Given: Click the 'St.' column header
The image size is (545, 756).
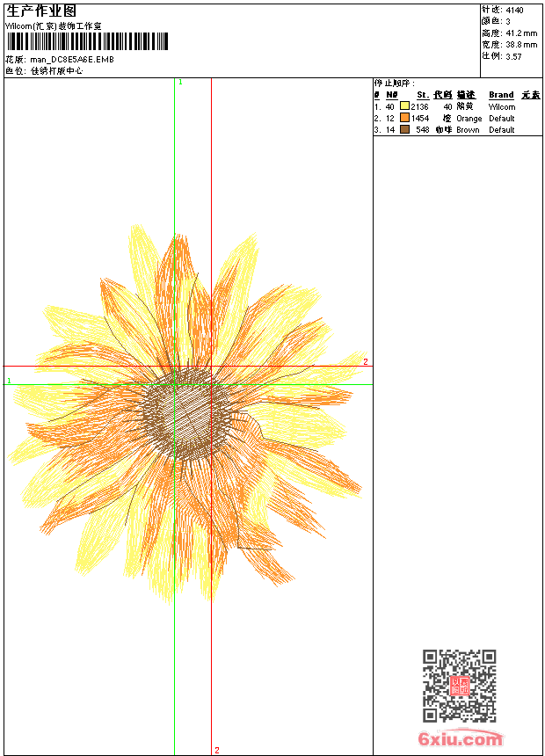Looking at the screenshot, I should [x=423, y=95].
